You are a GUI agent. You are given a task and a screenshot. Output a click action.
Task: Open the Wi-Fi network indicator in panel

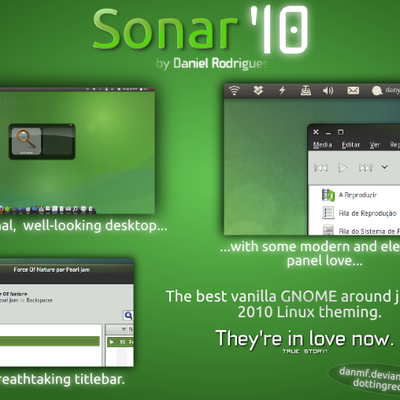(234, 90)
